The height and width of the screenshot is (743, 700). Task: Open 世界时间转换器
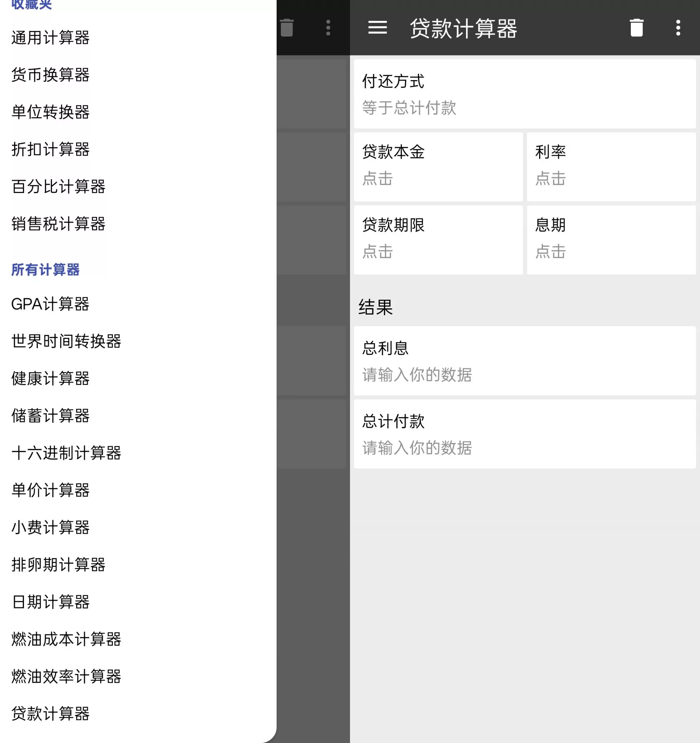click(x=66, y=341)
